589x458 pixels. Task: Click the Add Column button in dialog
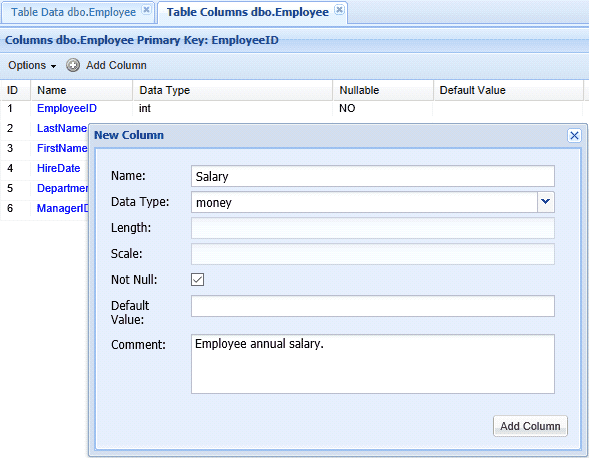pos(530,426)
